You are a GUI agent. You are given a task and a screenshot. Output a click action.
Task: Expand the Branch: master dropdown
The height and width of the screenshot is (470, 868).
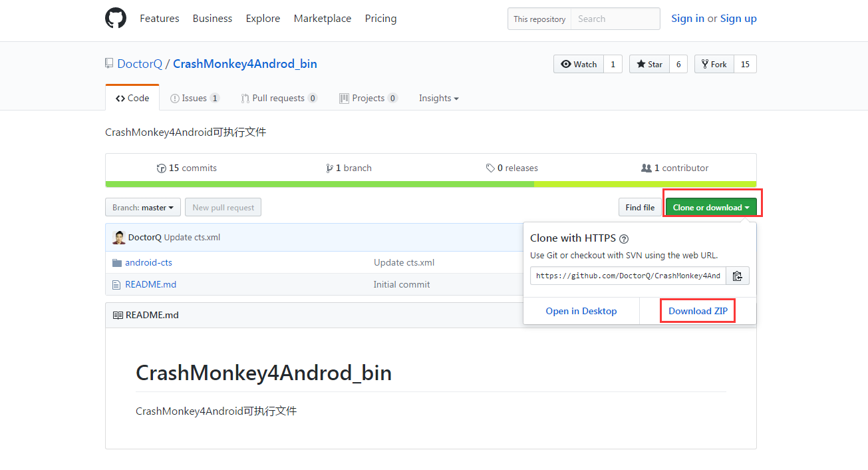tap(143, 207)
